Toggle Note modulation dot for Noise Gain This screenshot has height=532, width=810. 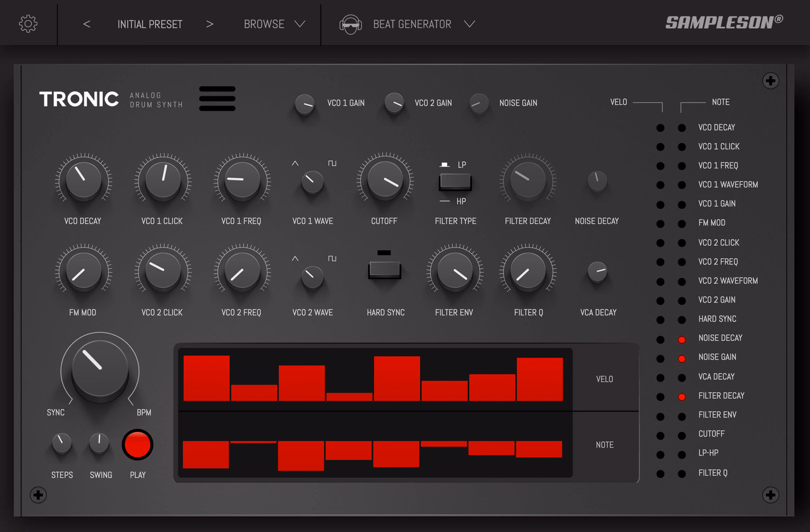682,359
